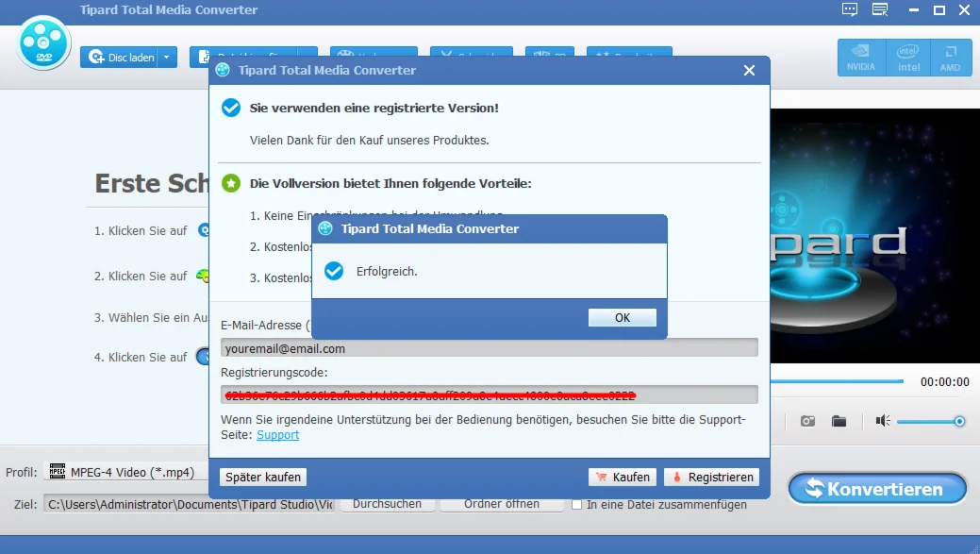The width and height of the screenshot is (980, 554).
Task: Click the E-Mail-Adresse input field
Action: pos(489,348)
